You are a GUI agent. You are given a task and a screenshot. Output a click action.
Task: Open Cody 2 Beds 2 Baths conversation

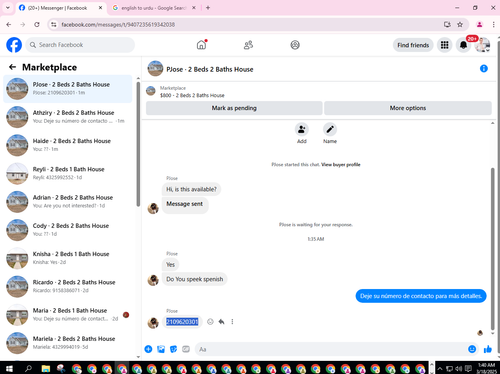pyautogui.click(x=68, y=230)
